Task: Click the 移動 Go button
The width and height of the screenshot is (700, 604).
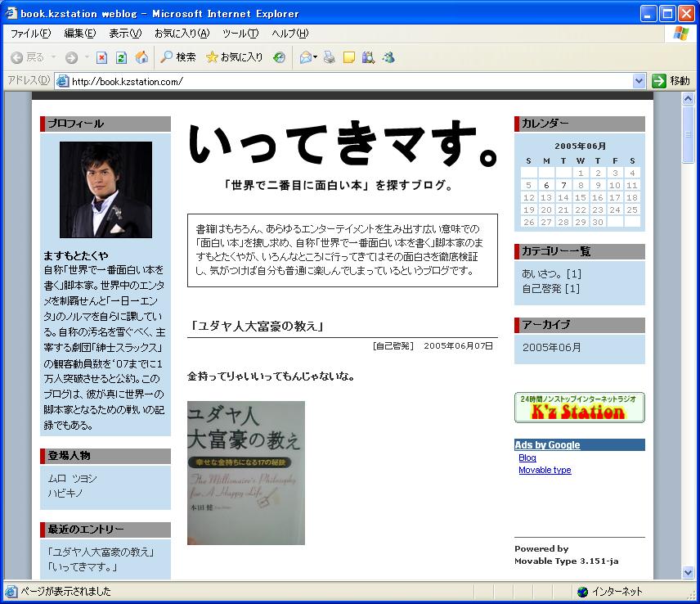Action: click(671, 81)
